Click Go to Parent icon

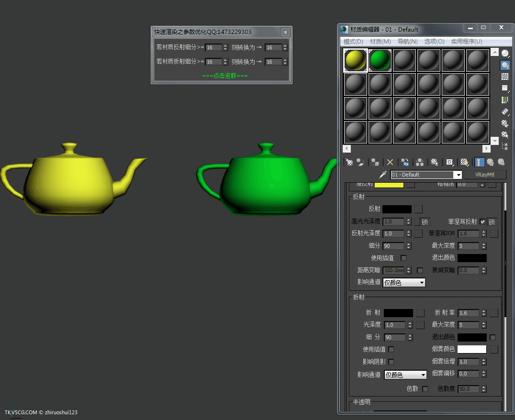pos(491,162)
